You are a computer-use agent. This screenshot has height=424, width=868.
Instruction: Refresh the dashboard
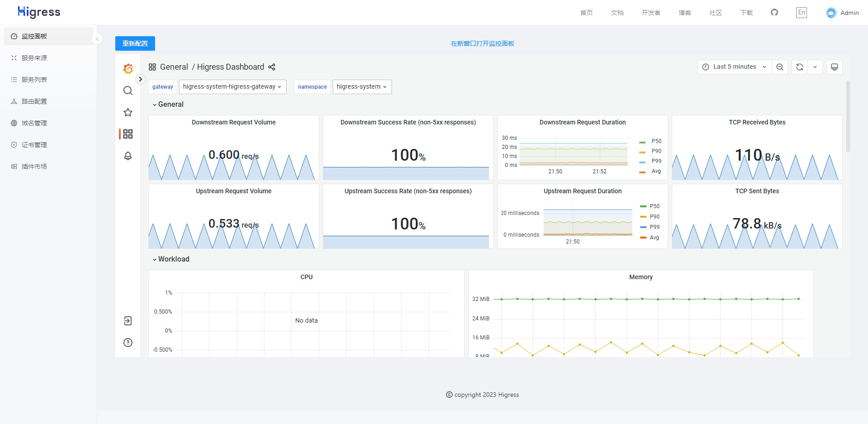pos(800,67)
